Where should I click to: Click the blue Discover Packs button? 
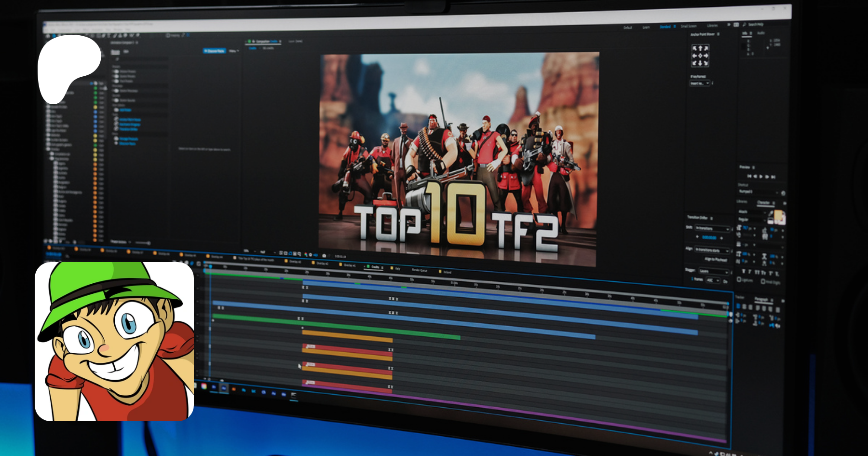(214, 51)
